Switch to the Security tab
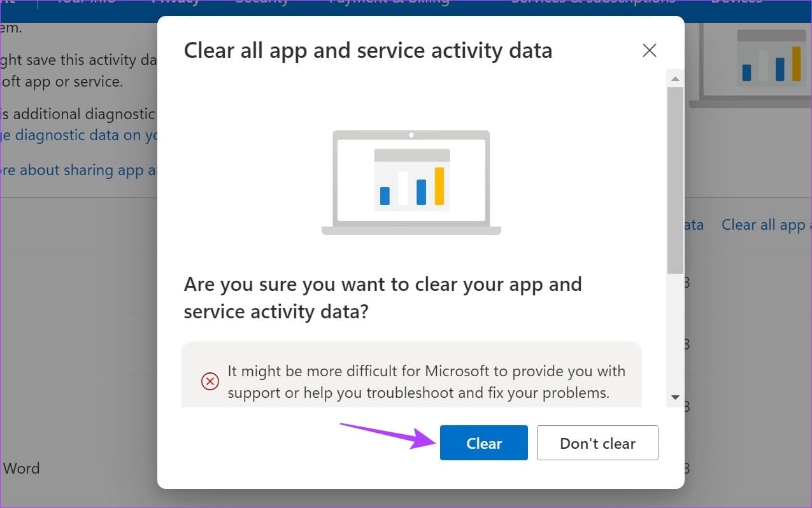Screen dimensions: 812x508 click(262, 2)
